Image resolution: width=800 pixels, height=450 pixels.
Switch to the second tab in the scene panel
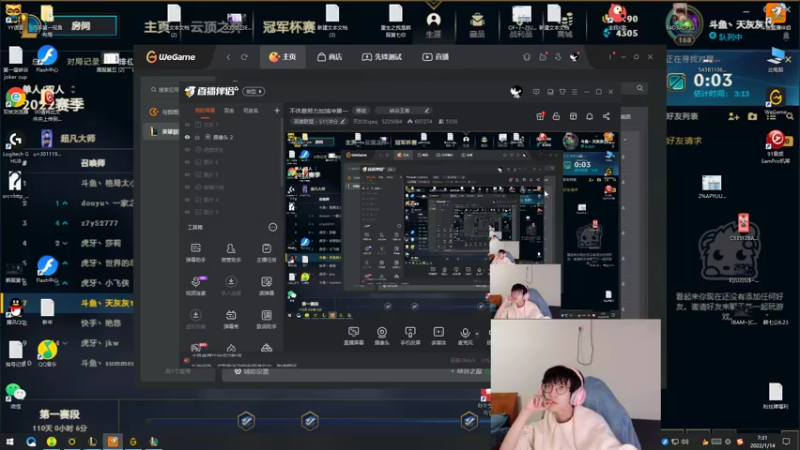[x=229, y=110]
